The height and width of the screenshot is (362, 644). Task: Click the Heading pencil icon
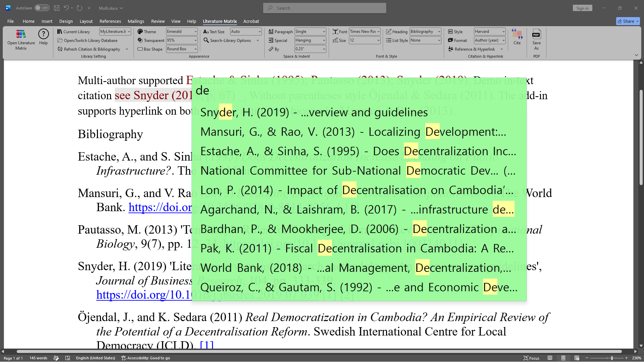coord(388,32)
